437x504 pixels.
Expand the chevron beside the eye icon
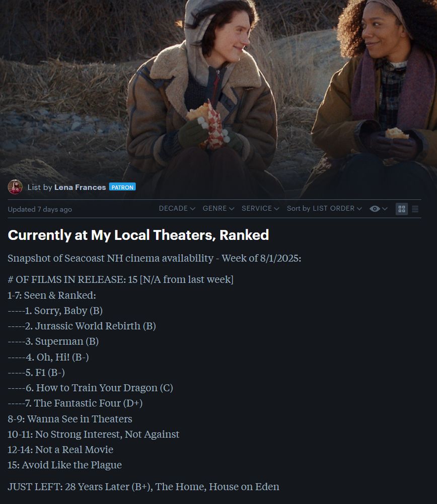(385, 209)
